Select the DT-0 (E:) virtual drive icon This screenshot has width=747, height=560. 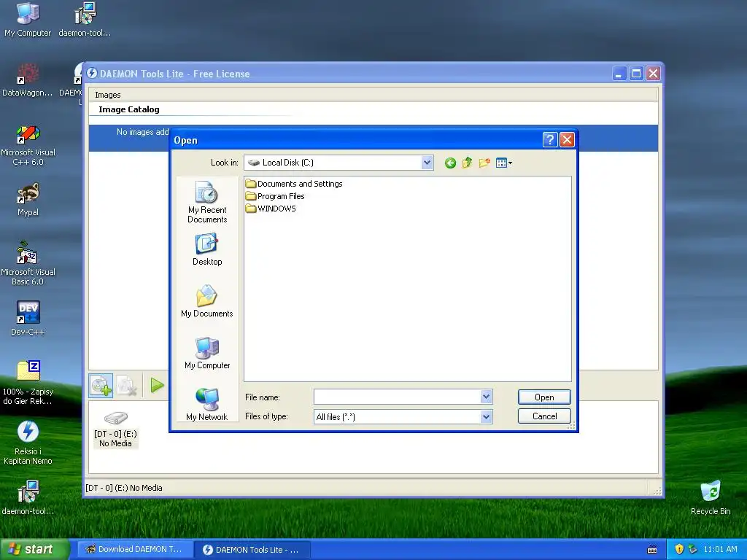(x=115, y=430)
